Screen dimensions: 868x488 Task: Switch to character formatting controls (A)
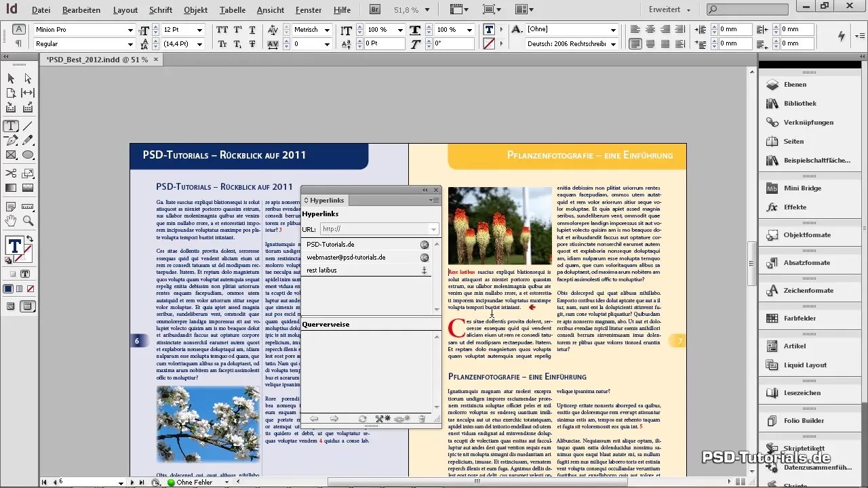[x=19, y=30]
